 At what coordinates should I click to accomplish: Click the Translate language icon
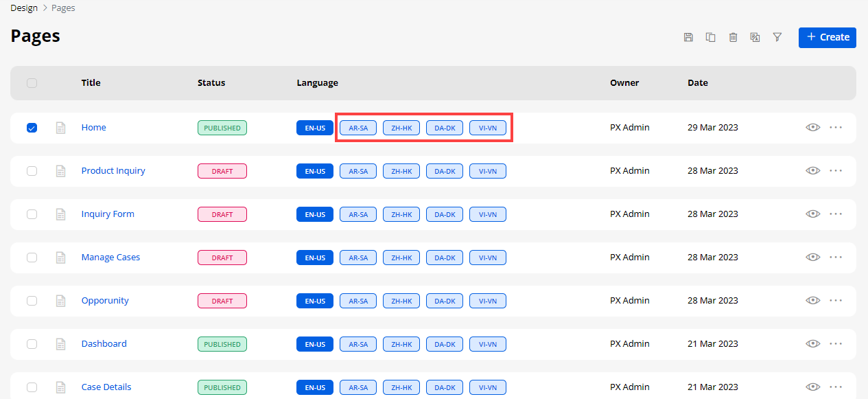pyautogui.click(x=755, y=37)
